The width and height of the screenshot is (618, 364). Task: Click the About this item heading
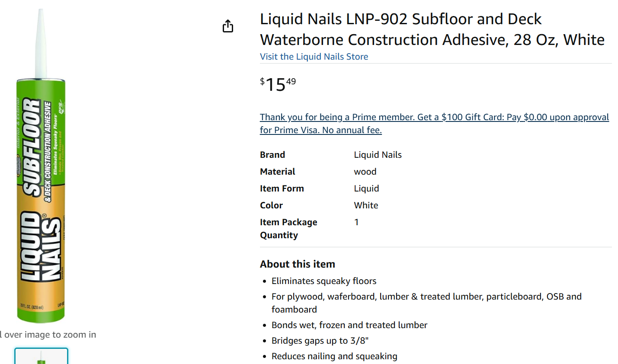pos(298,264)
